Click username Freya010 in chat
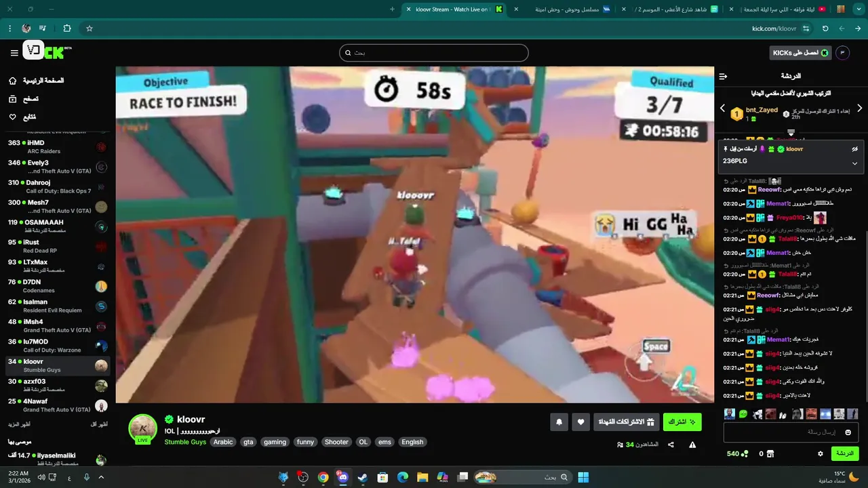The width and height of the screenshot is (868, 488). (x=790, y=218)
